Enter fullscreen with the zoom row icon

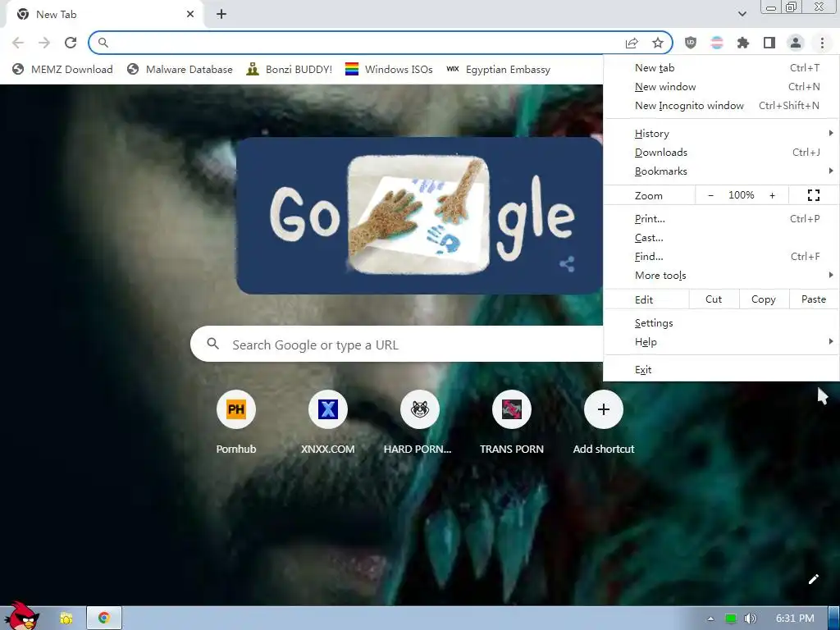click(x=814, y=195)
